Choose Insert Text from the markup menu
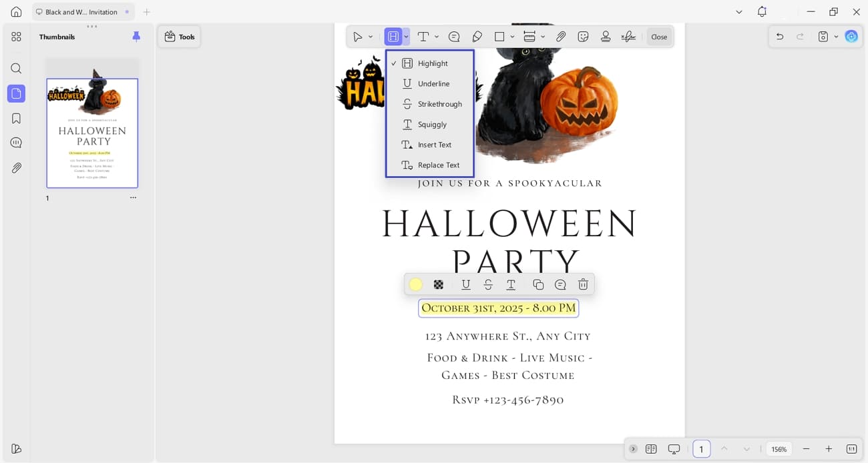The image size is (868, 463). click(430, 145)
